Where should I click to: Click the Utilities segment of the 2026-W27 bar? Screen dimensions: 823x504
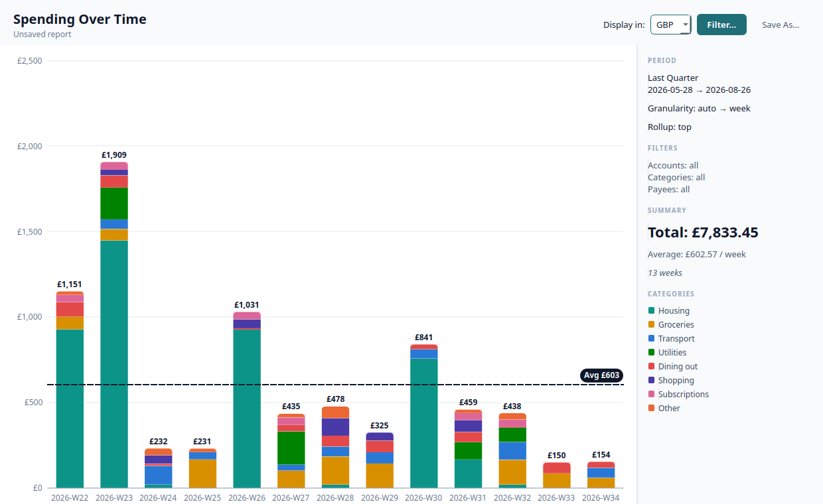point(291,448)
